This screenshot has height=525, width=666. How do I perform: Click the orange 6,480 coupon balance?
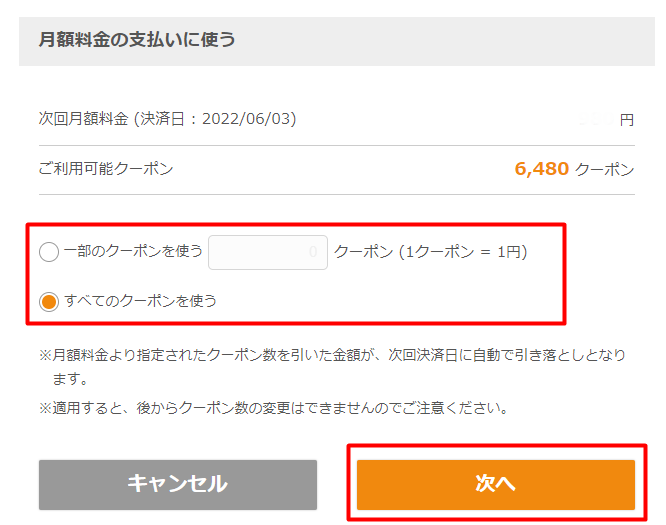(542, 169)
